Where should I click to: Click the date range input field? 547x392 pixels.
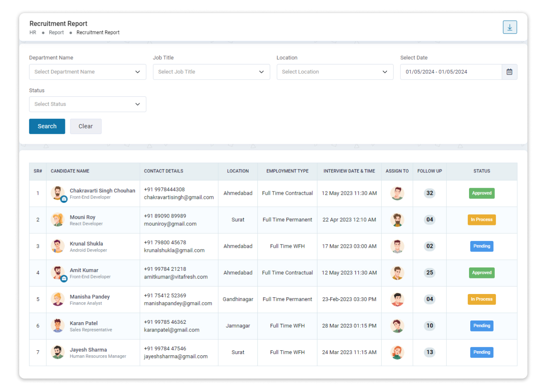pos(451,72)
